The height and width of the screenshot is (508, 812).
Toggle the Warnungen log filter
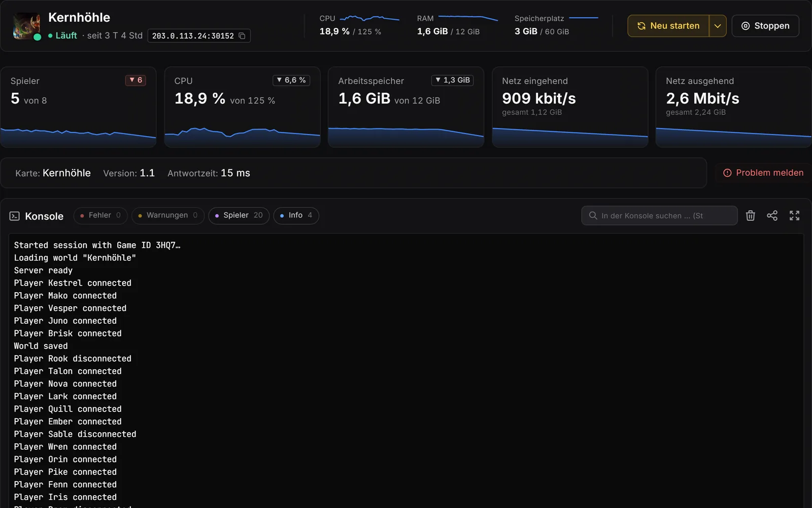pyautogui.click(x=167, y=215)
